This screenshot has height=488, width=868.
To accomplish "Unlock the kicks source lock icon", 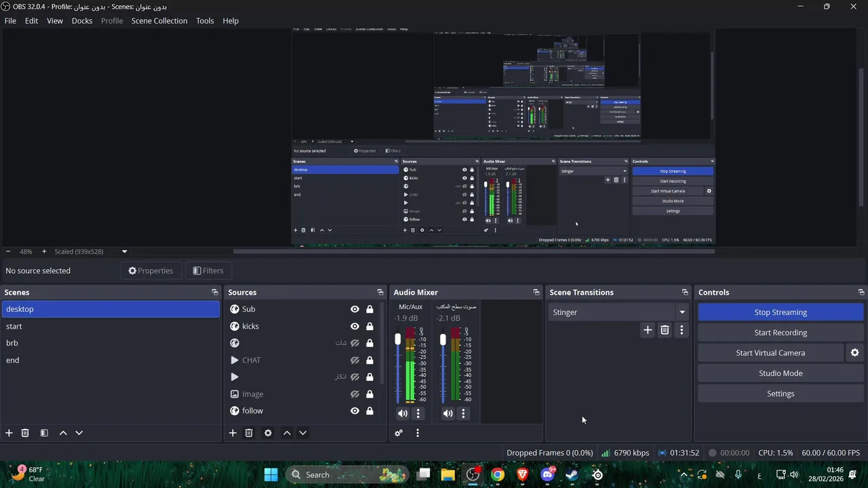I will (x=370, y=326).
